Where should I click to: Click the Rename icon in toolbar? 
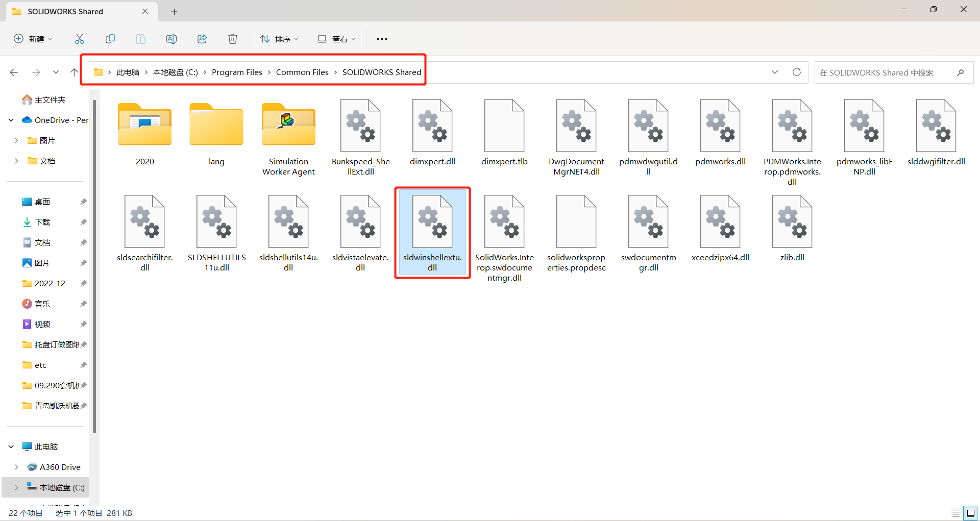(171, 39)
